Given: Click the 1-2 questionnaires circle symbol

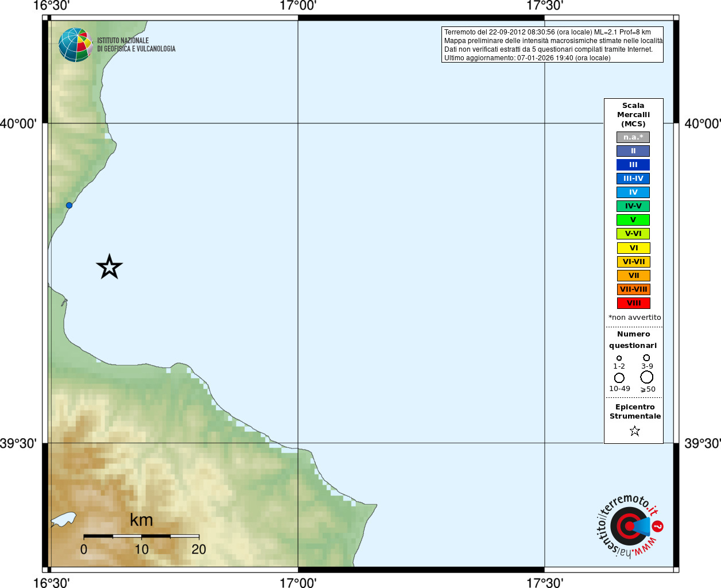Looking at the screenshot, I should [619, 358].
